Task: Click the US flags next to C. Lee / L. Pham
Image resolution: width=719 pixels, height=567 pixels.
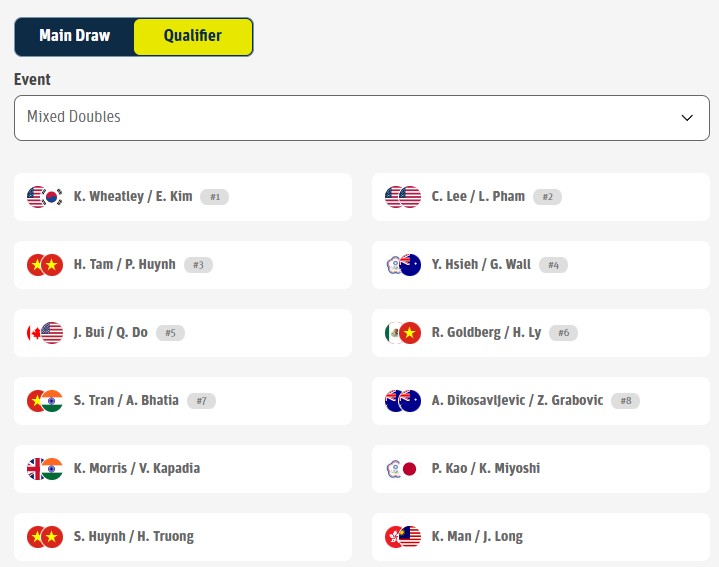Action: 403,197
